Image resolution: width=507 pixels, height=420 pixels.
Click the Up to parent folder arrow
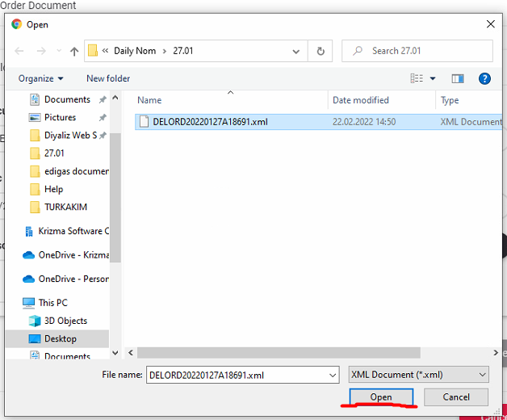point(74,51)
